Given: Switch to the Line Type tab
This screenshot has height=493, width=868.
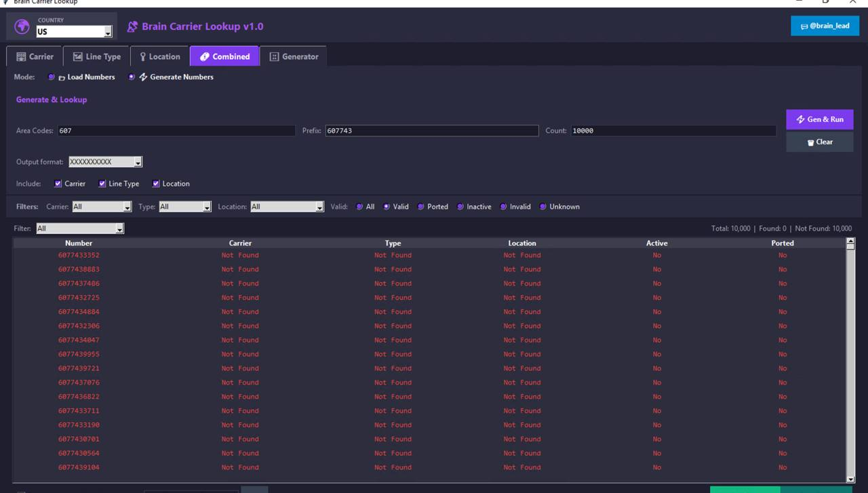Looking at the screenshot, I should 97,56.
